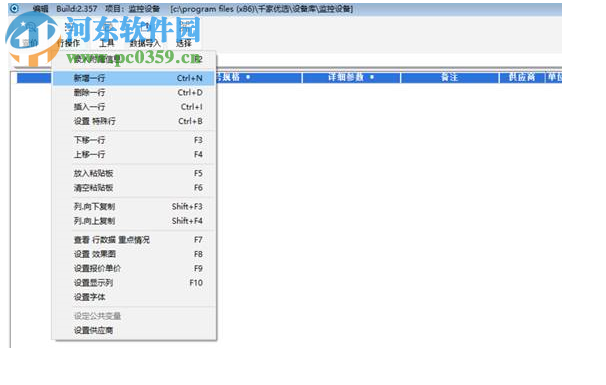Click the app icon in the title bar
The image size is (606, 385).
point(14,8)
